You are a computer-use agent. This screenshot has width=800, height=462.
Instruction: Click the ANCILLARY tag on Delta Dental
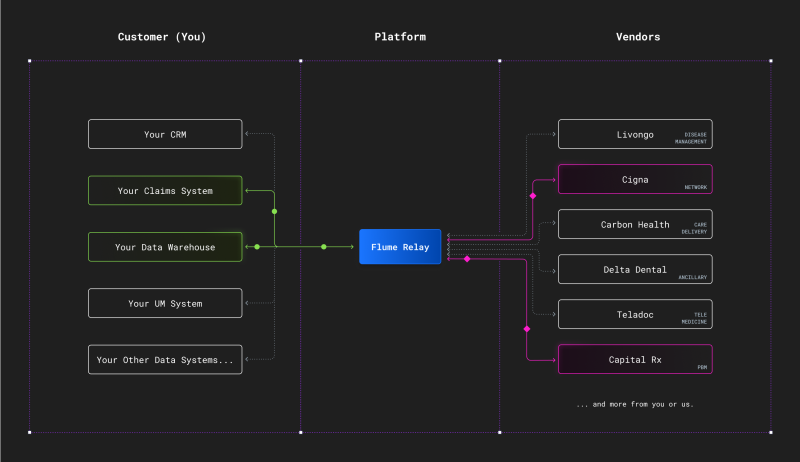point(692,277)
